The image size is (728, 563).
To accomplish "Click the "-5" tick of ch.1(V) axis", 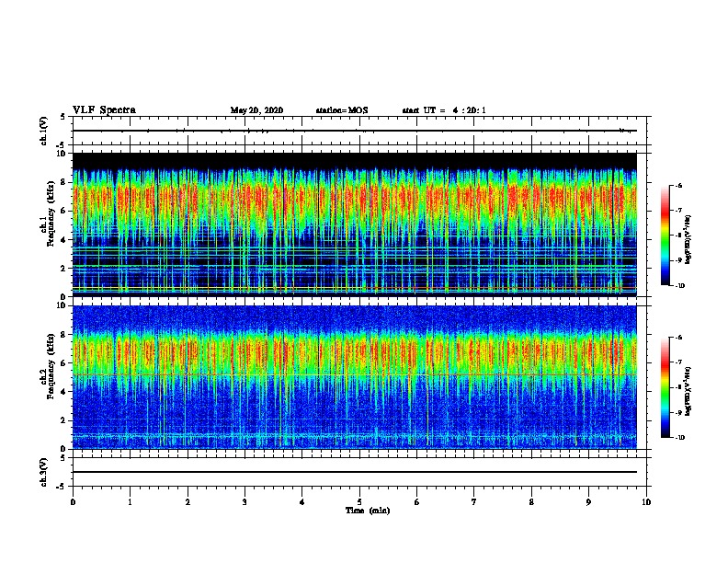I will 62,145.
